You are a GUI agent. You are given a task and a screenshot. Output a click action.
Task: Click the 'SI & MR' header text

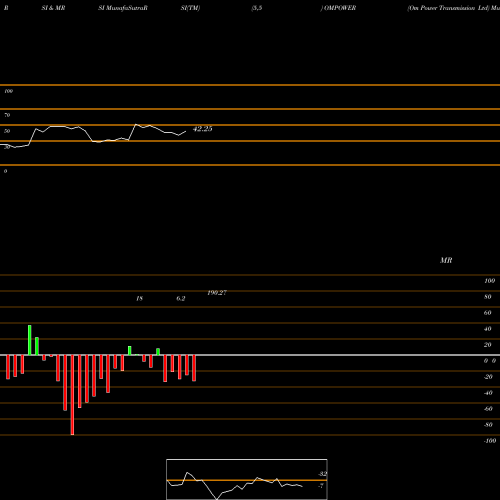53,8
